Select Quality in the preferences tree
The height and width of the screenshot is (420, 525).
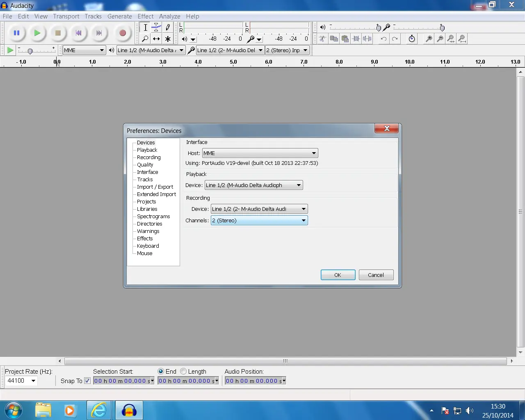coord(145,164)
